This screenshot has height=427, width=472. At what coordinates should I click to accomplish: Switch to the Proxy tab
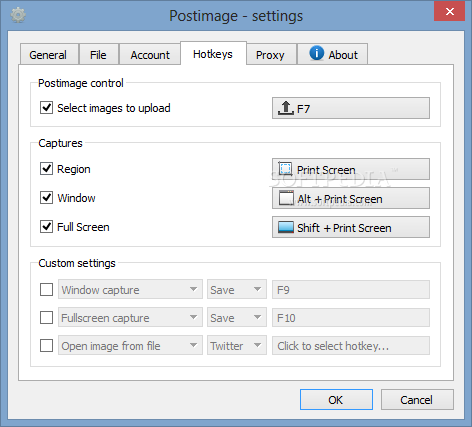pos(271,54)
